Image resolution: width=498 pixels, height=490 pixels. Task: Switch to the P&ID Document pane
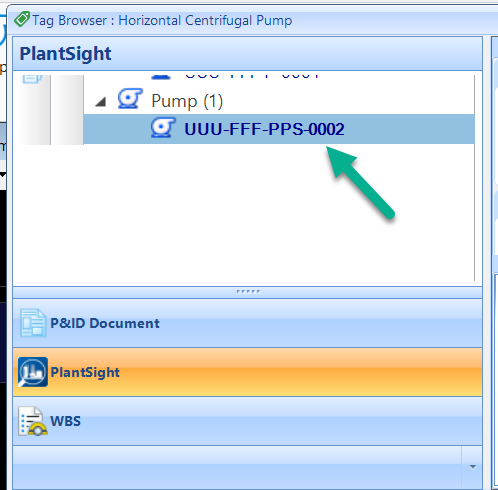point(247,323)
